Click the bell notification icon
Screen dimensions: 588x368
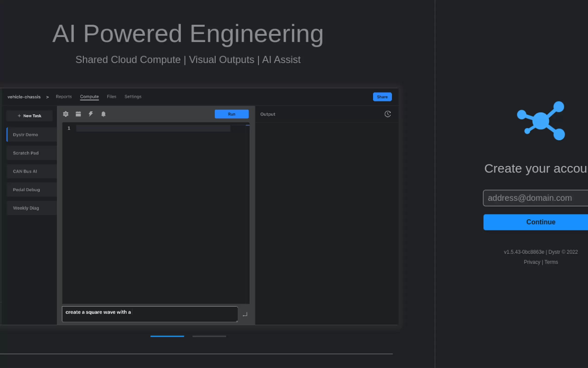tap(103, 114)
